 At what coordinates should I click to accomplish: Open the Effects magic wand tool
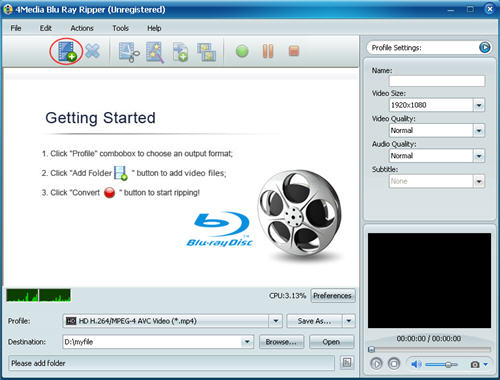coord(155,52)
